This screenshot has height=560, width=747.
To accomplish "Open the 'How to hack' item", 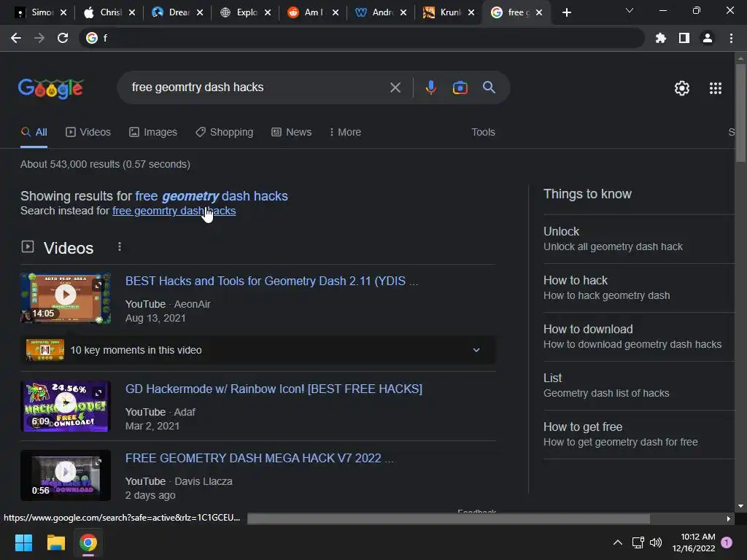I will coord(638,287).
